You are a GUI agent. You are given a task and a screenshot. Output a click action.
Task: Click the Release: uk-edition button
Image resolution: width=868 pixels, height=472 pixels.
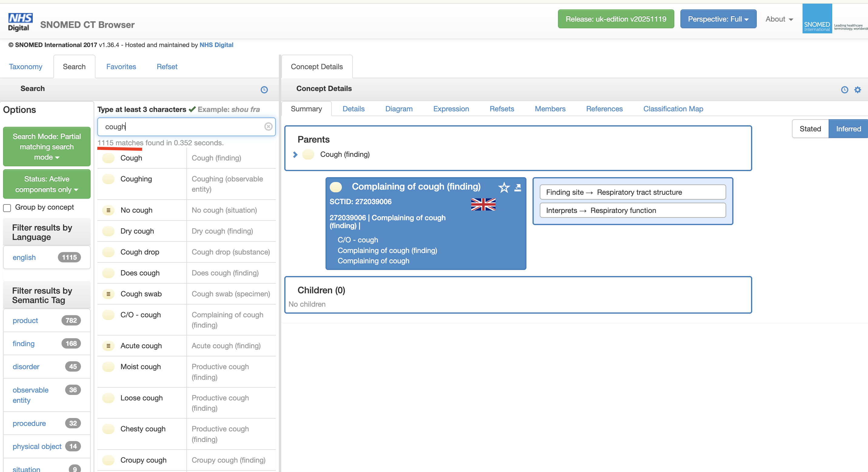(x=616, y=19)
